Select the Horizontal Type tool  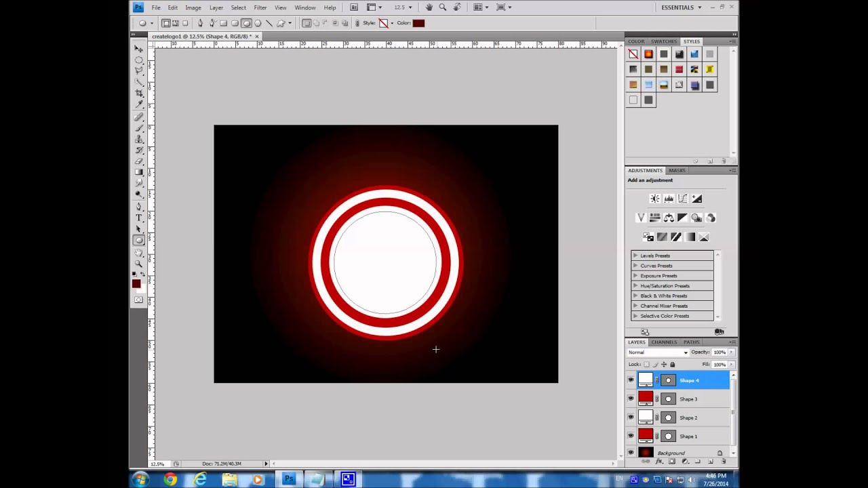139,218
